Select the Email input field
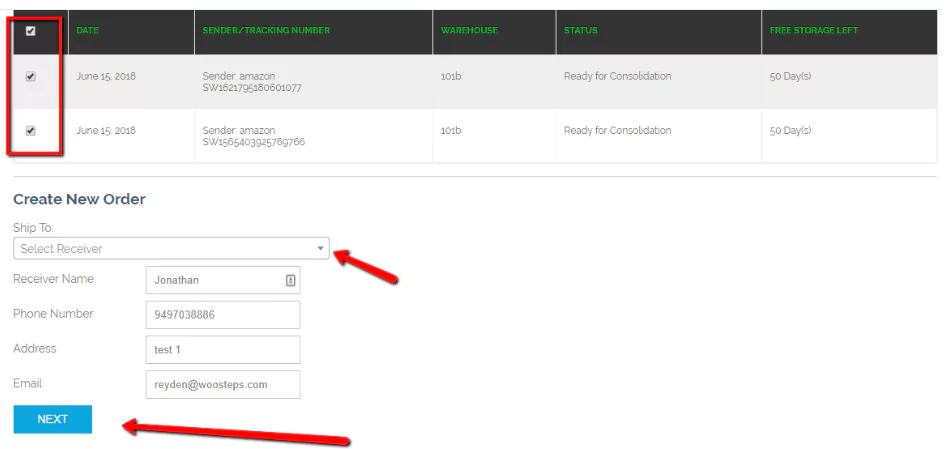This screenshot has height=449, width=944. click(222, 385)
